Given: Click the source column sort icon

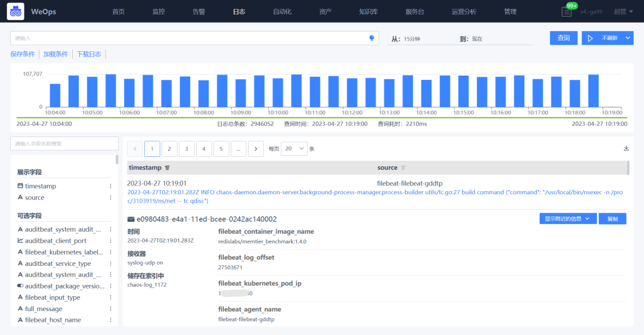Looking at the screenshot, I should tap(403, 168).
